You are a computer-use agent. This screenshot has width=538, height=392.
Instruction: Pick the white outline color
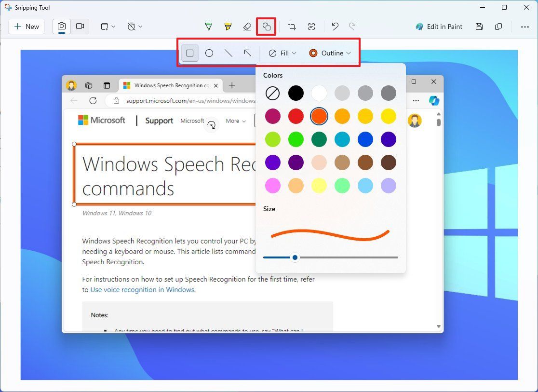click(319, 93)
